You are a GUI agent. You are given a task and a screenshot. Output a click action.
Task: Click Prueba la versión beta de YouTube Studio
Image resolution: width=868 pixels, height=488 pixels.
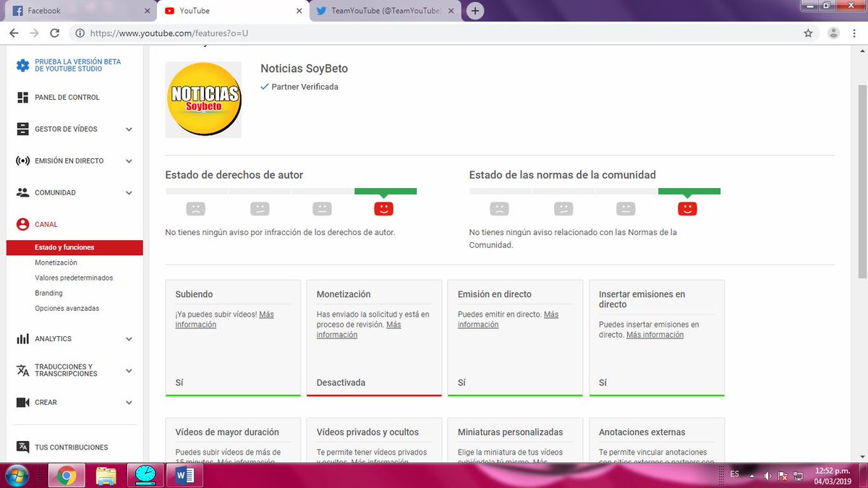tap(77, 65)
